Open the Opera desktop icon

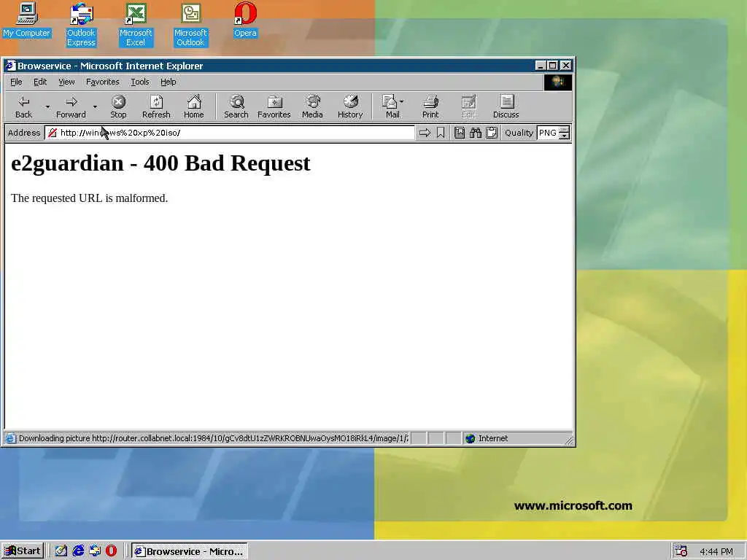245,20
